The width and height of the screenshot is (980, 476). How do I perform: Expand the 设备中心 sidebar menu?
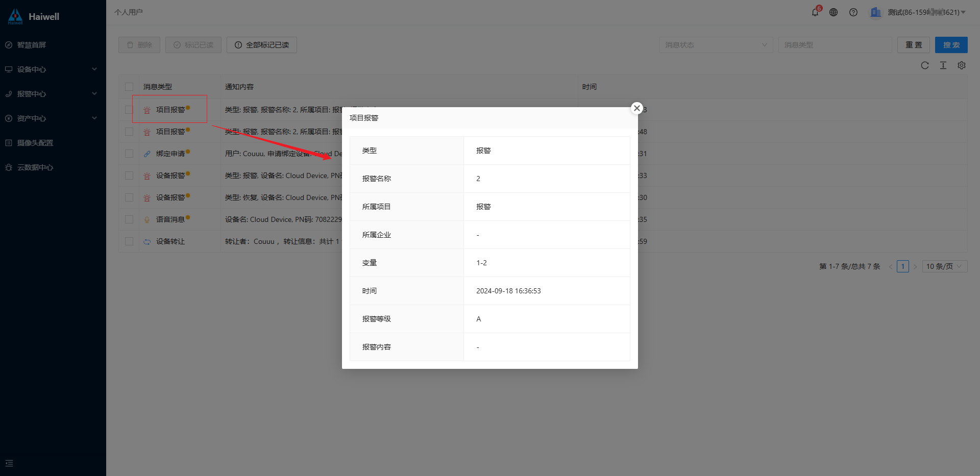(x=53, y=69)
